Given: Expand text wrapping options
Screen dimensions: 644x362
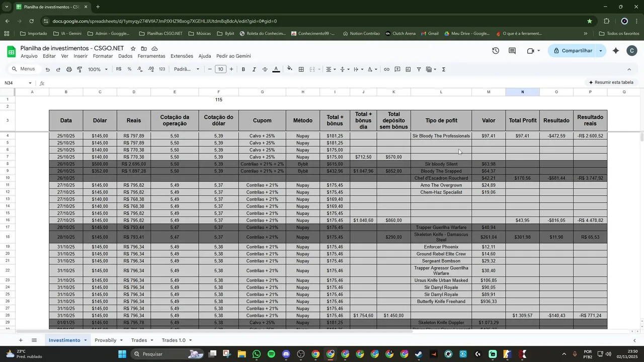Looking at the screenshot, I should click(x=358, y=69).
